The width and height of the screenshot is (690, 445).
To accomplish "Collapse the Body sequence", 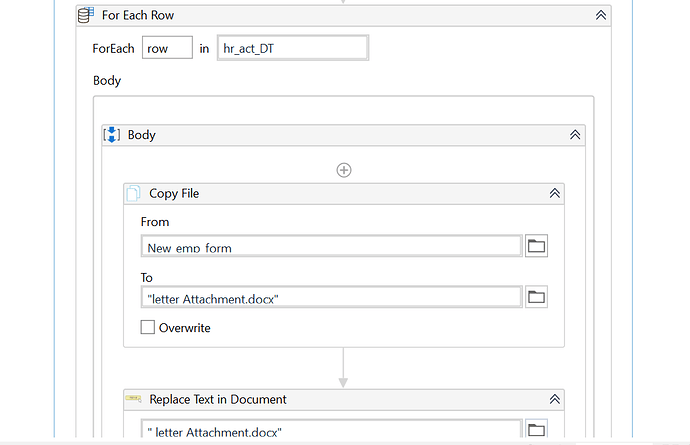I will click(x=575, y=134).
